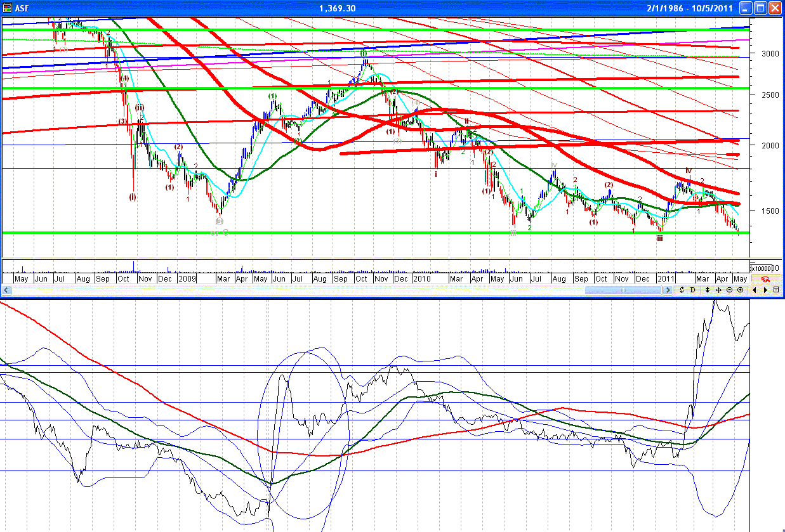
Task: Click the black right arrow to step forward
Action: (765, 290)
